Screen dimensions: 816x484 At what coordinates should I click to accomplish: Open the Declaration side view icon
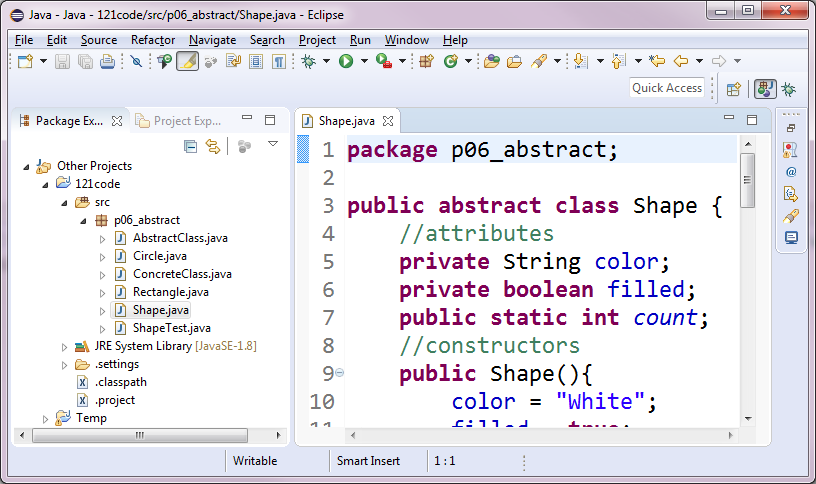click(791, 194)
